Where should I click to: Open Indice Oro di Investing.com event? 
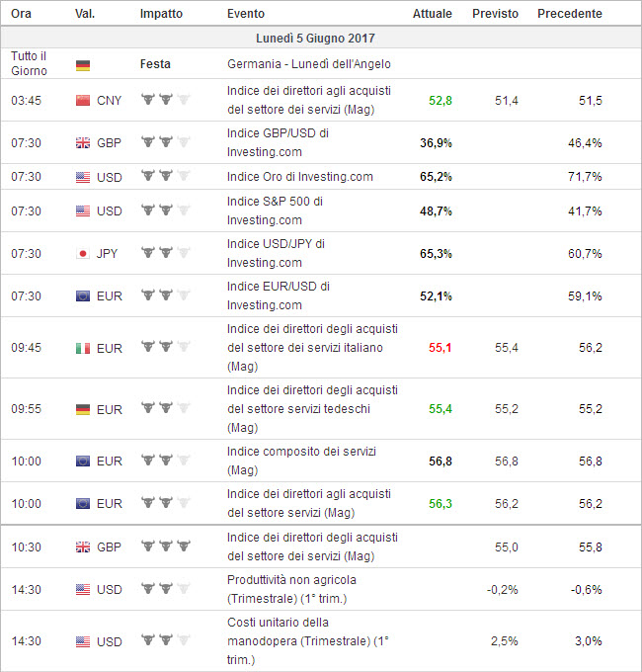[x=300, y=177]
